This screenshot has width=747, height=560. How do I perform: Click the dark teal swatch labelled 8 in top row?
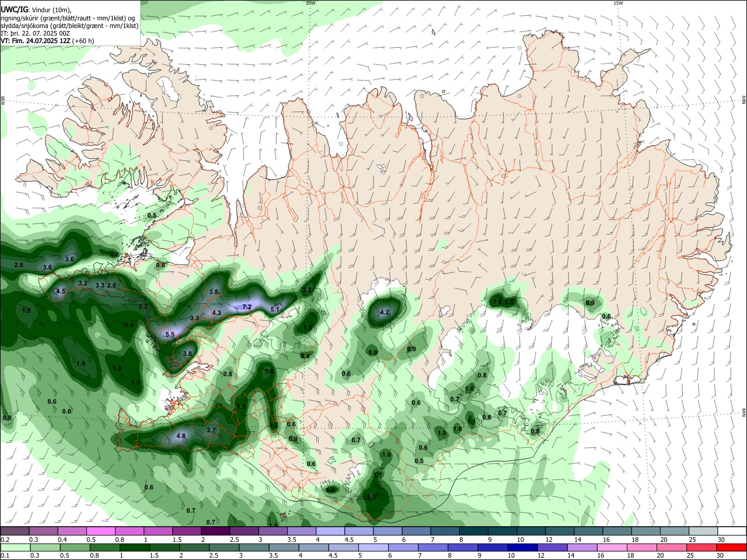click(473, 531)
